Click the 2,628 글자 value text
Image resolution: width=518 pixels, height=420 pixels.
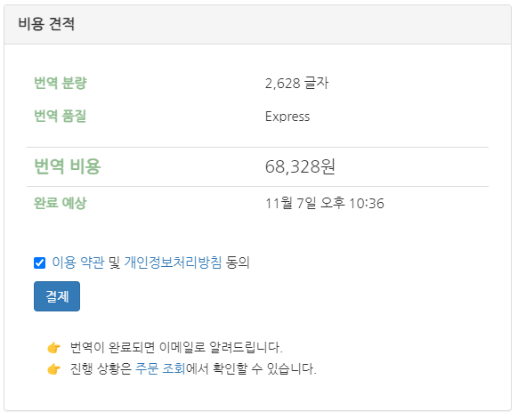coord(296,84)
